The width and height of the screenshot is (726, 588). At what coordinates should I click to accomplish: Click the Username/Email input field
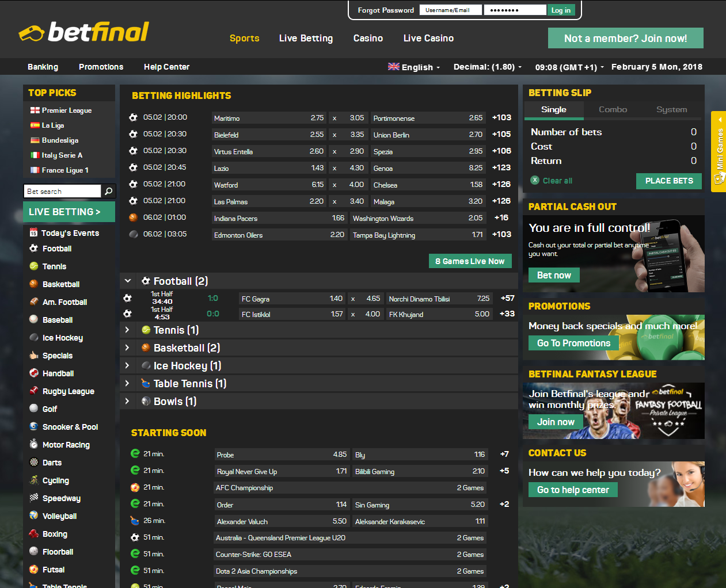(450, 10)
